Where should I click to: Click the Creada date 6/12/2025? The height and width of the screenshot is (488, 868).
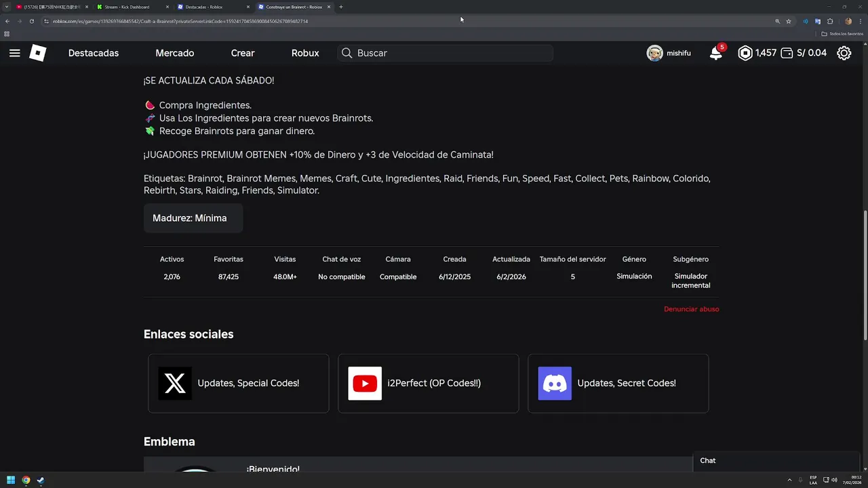point(454,277)
